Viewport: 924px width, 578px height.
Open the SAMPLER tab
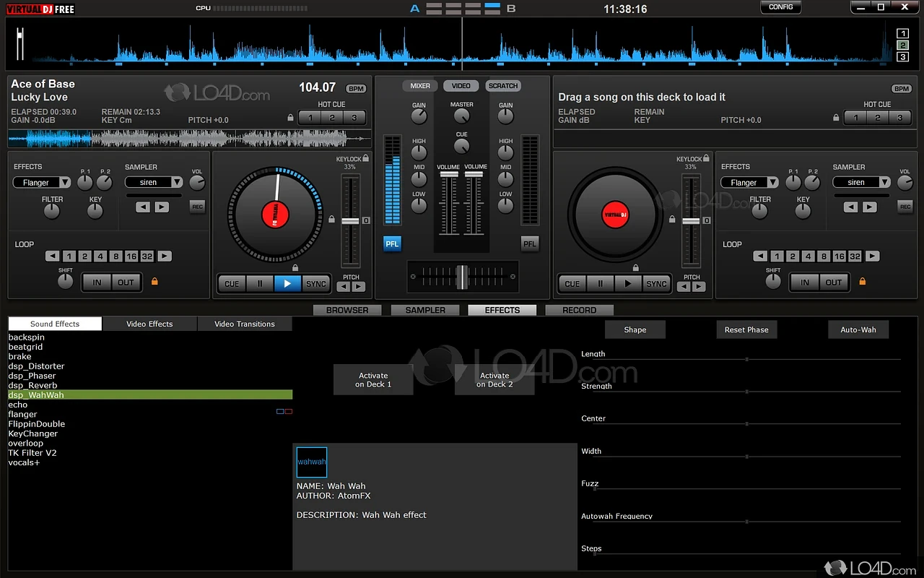click(425, 310)
